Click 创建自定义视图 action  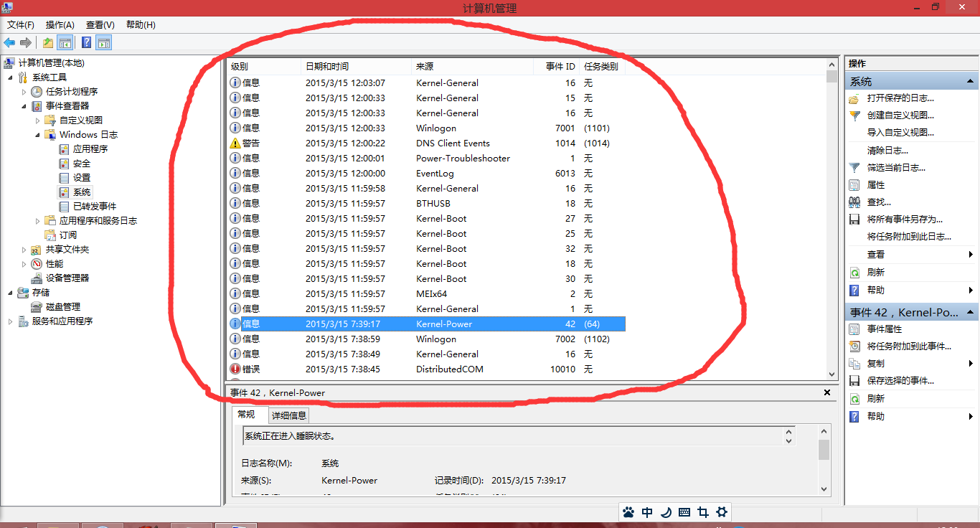pyautogui.click(x=900, y=115)
